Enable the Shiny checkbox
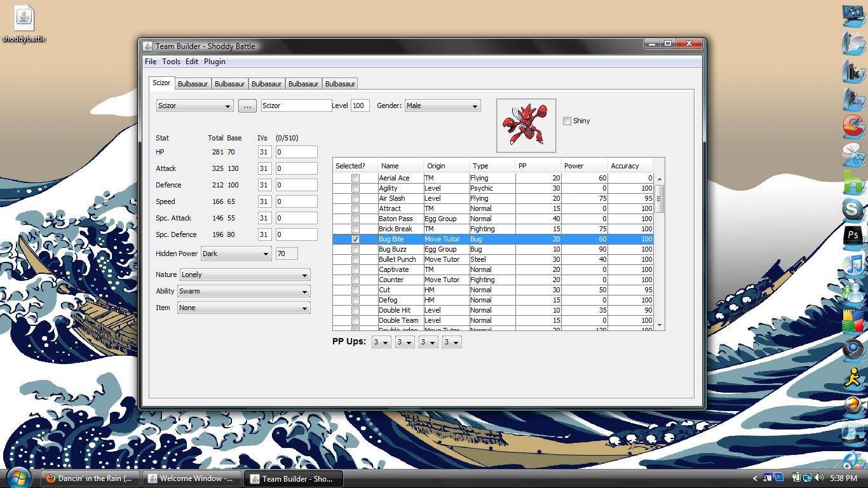The height and width of the screenshot is (488, 868). tap(567, 121)
